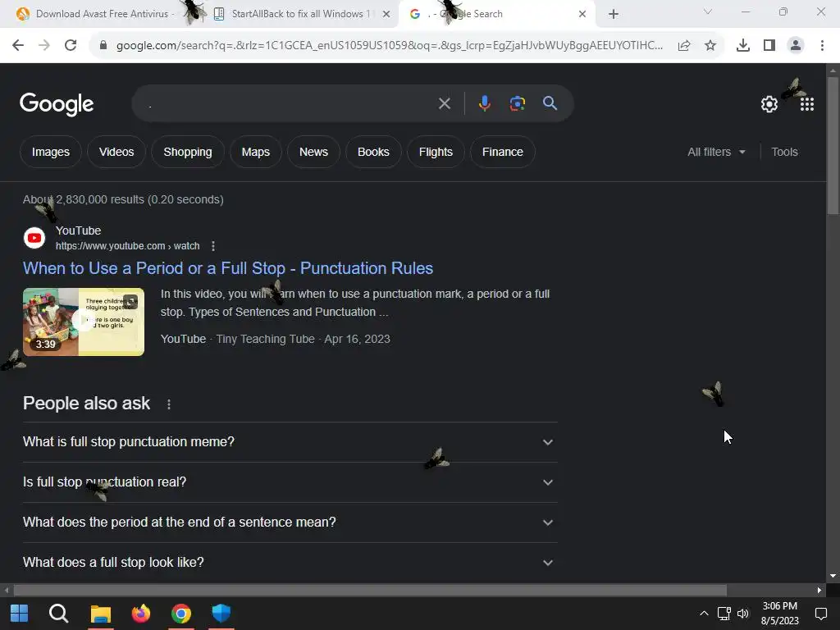Filter results by Finance

click(x=503, y=152)
